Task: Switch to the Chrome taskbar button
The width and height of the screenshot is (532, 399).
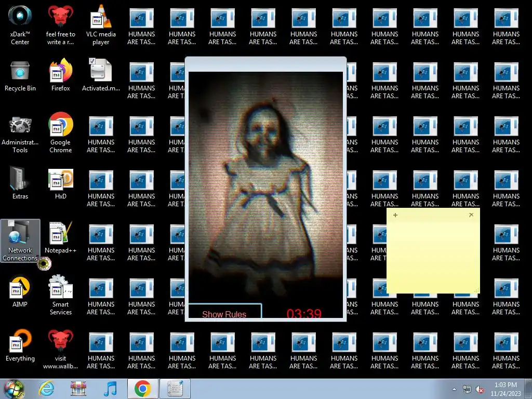Action: [x=142, y=389]
